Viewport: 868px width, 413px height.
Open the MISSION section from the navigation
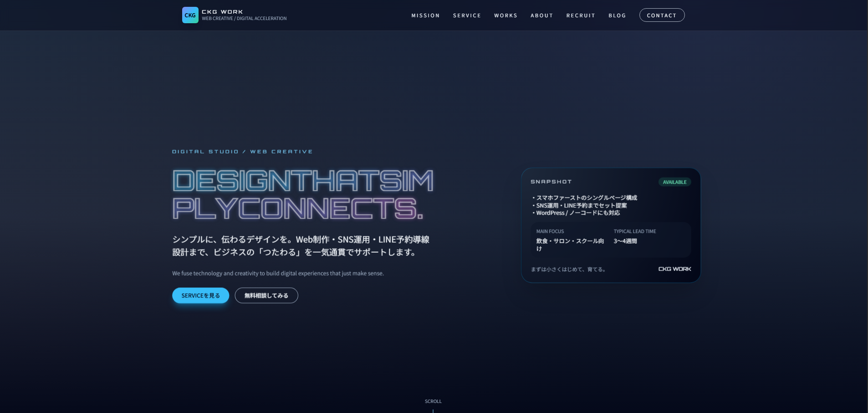pos(425,15)
